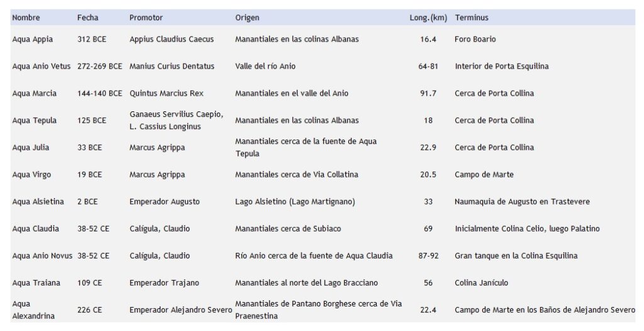Screen dimensions: 644x331
Task: Select Marcus Agrippa in Aqua Julia row
Action: [157, 148]
